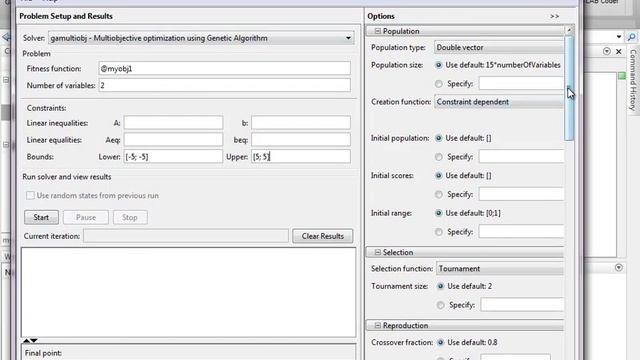This screenshot has height=360, width=640.
Task: Collapse the Options pane with >> button
Action: (554, 16)
